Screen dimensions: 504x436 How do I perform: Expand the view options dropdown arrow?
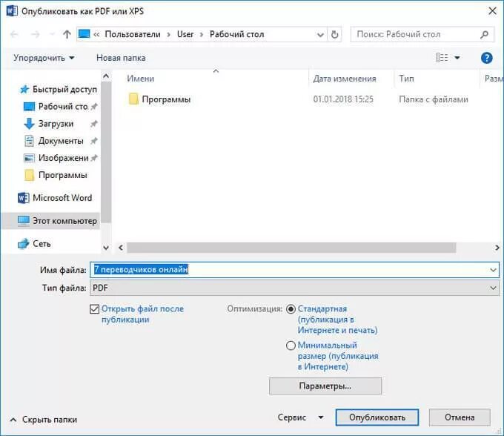(457, 58)
